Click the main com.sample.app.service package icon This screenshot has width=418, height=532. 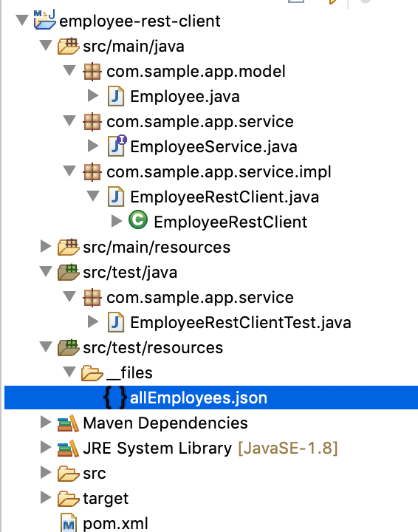point(92,122)
